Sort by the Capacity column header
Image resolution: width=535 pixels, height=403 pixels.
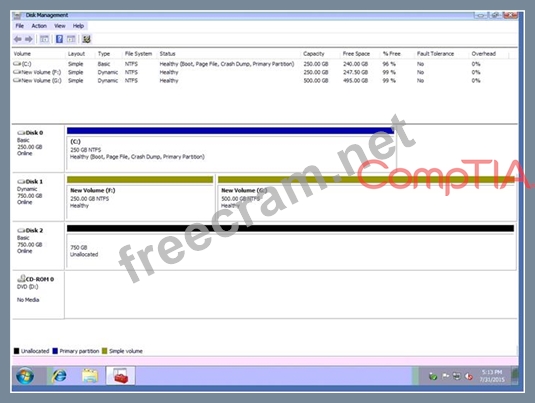click(314, 54)
